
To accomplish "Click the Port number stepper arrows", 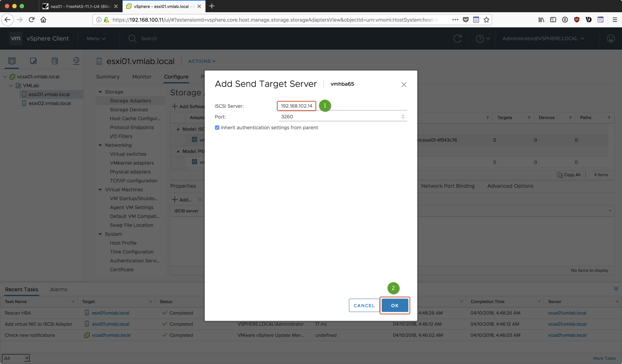I will click(x=403, y=117).
